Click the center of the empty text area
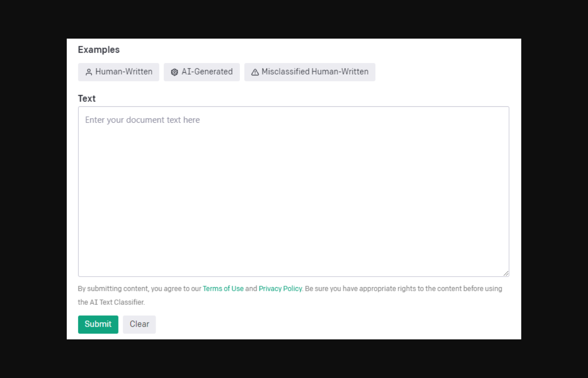This screenshot has height=378, width=588. [293, 191]
